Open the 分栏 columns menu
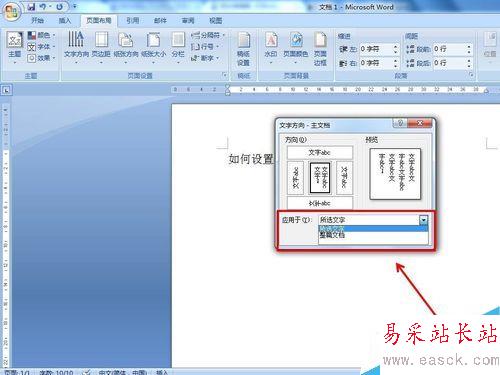Screen dimensions: 500x375 point(178,48)
